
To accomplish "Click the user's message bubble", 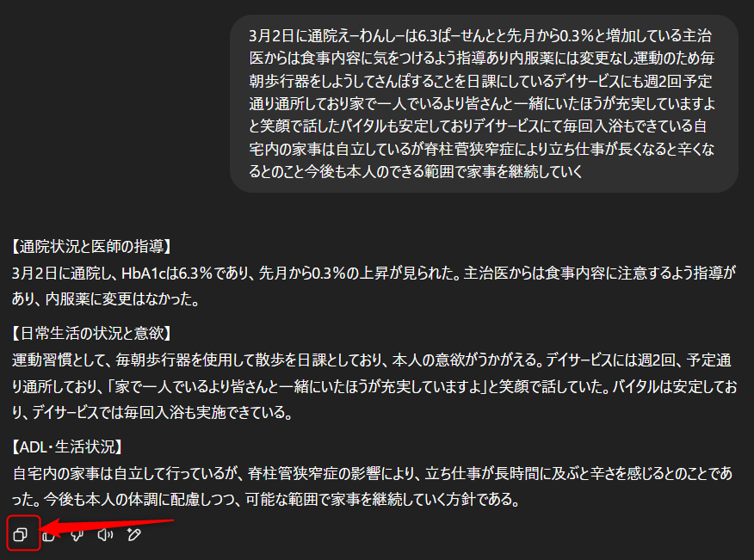I will (x=484, y=103).
